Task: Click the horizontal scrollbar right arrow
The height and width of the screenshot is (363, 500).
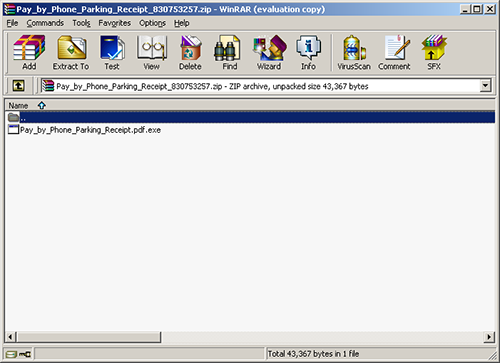Action: point(489,337)
